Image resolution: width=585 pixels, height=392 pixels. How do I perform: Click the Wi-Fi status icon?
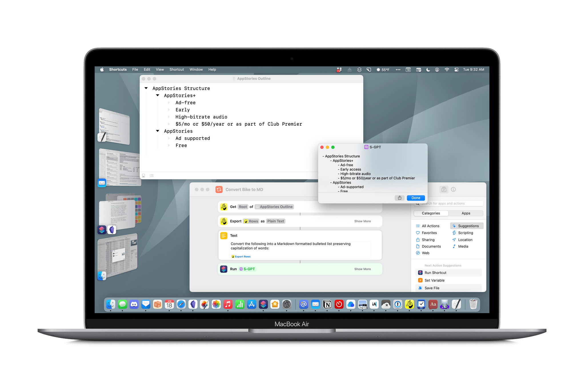point(447,69)
